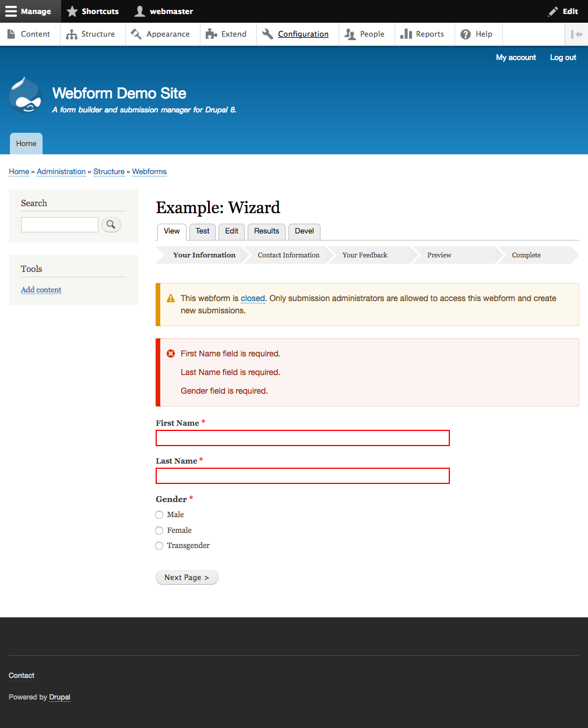
Task: Click inside the First Name input field
Action: (x=302, y=438)
